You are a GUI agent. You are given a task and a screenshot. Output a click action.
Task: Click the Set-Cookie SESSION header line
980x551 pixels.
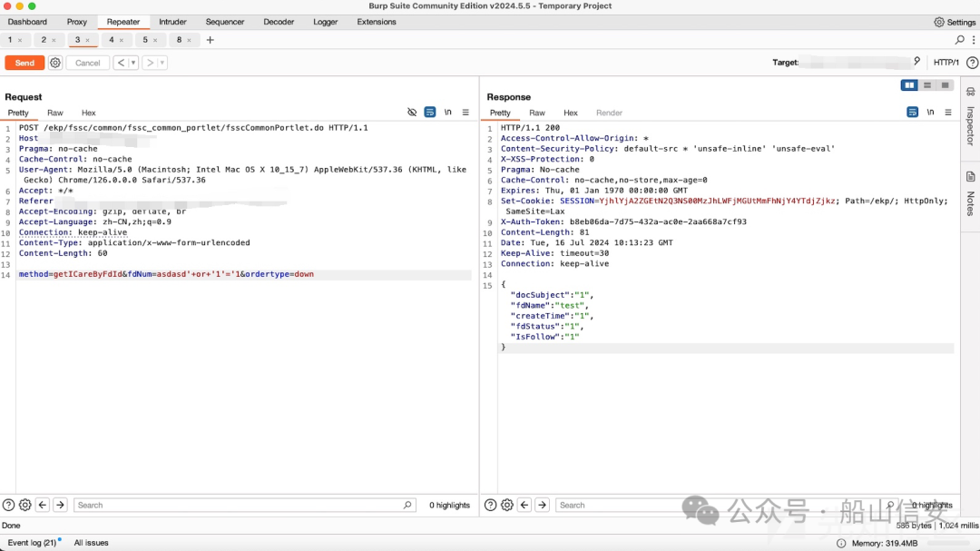pos(724,206)
